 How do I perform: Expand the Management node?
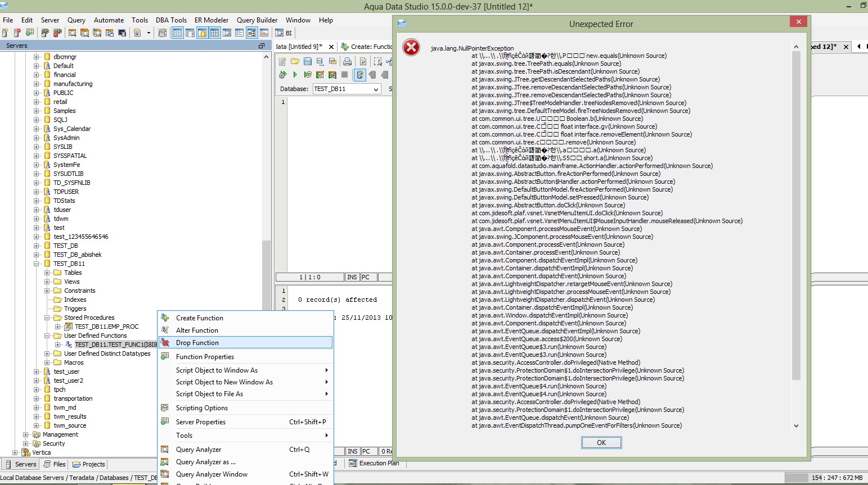point(26,434)
